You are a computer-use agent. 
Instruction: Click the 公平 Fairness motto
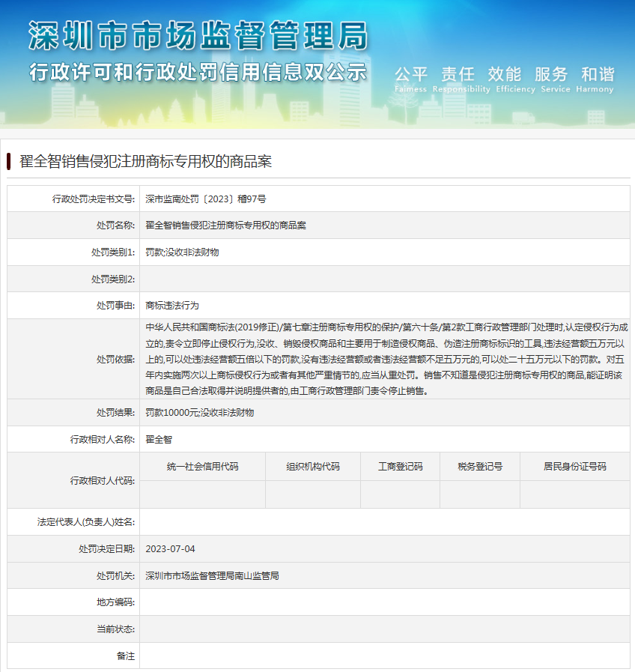(x=410, y=79)
